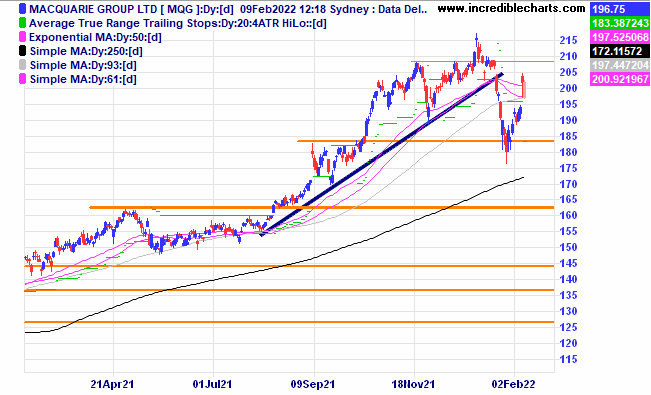The image size is (651, 395).
Task: Click the 02Feb22 date axis label
Action: tap(513, 384)
